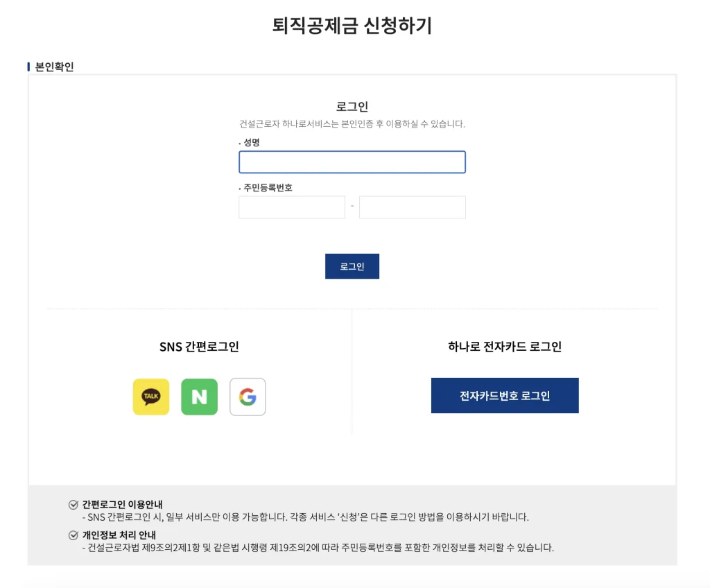Viewport: 710px width, 588px height.
Task: Log in with the KakaoTalk icon
Action: (151, 397)
